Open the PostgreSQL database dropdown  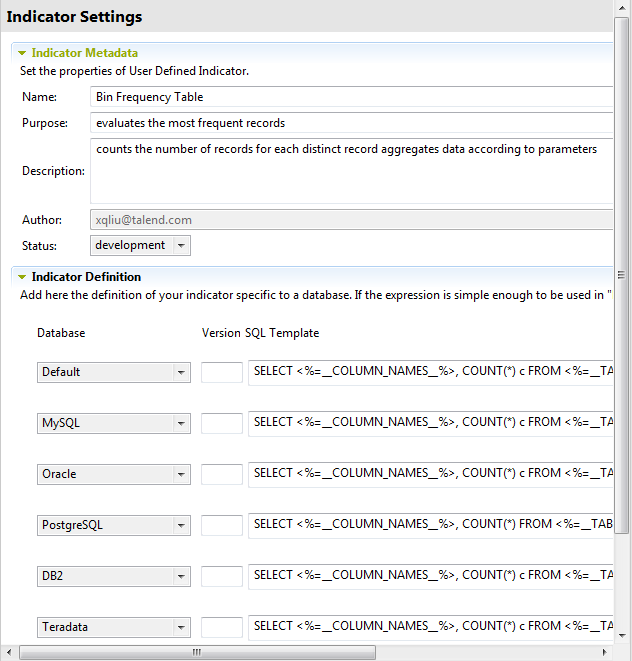click(181, 525)
